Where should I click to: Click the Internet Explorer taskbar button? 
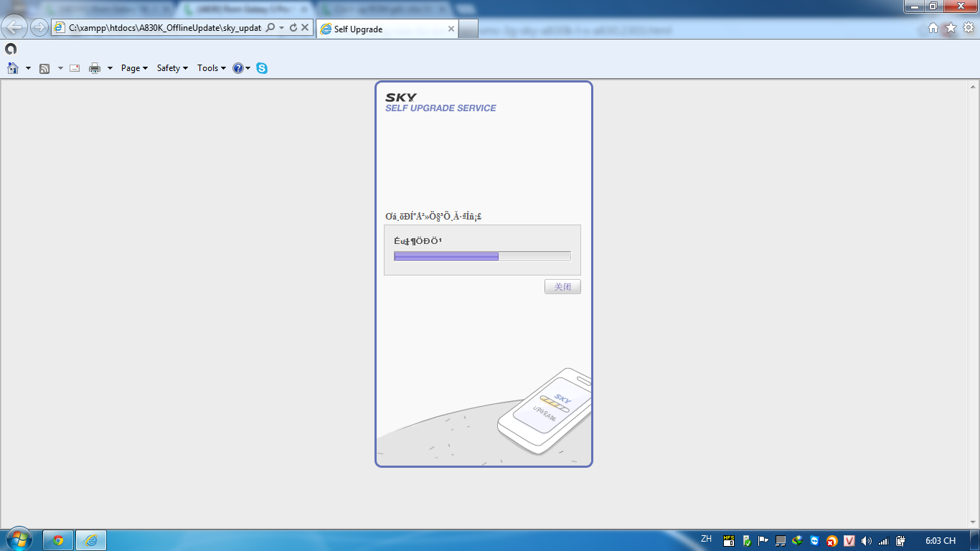click(91, 540)
